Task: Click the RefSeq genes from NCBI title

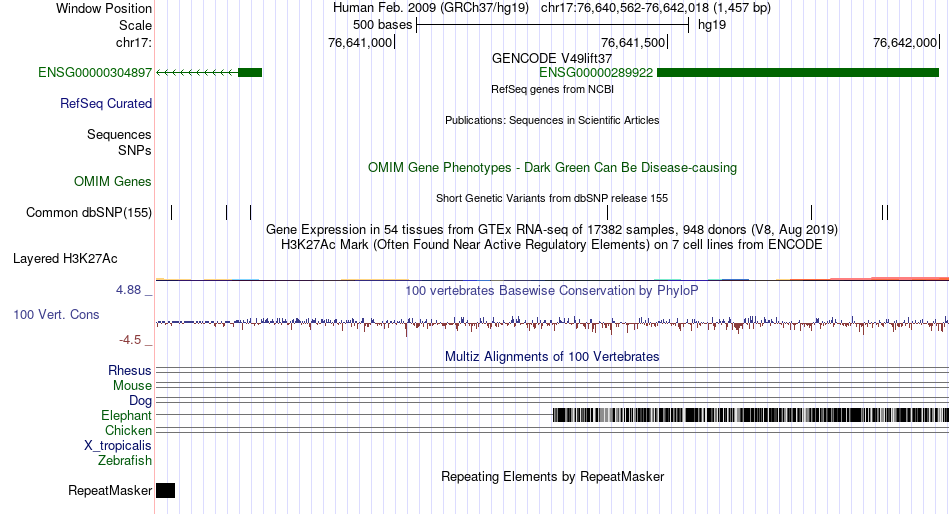Action: (552, 90)
